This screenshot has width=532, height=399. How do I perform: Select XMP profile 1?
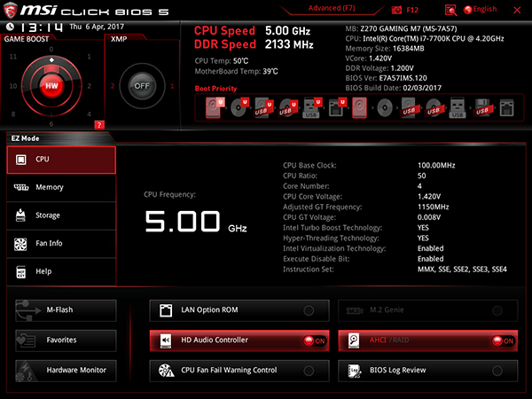[172, 86]
